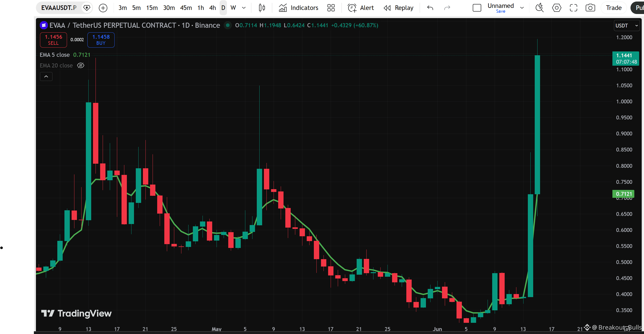Open the layout setup square icon
Screen dimensions: 644x334
[477, 8]
